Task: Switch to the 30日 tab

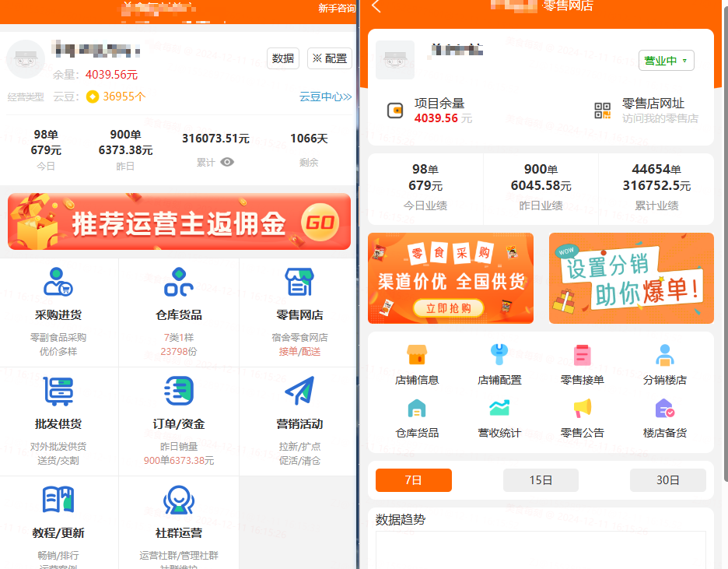Action: pyautogui.click(x=667, y=479)
